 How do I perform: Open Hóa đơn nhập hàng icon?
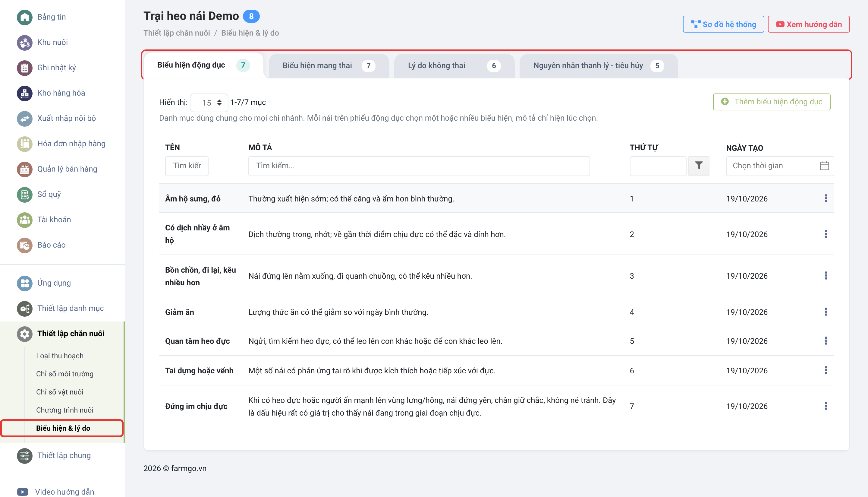[24, 144]
